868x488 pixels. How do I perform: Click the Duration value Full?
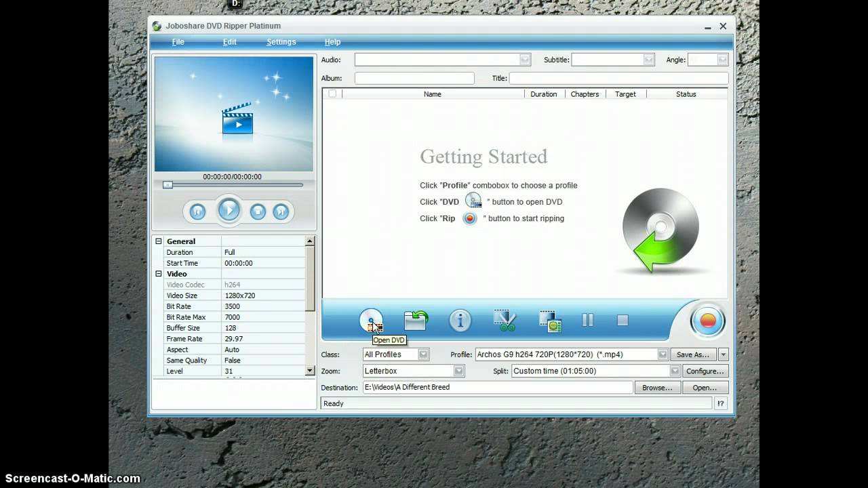point(230,252)
